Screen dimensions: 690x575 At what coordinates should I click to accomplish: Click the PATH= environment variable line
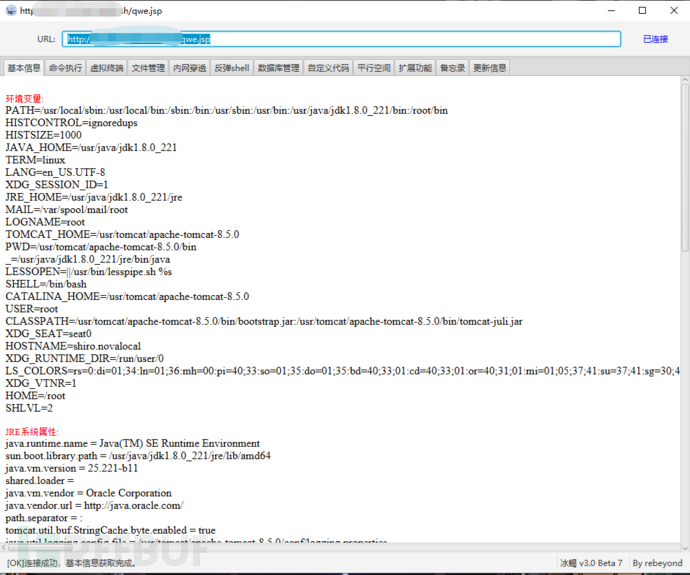click(x=227, y=110)
